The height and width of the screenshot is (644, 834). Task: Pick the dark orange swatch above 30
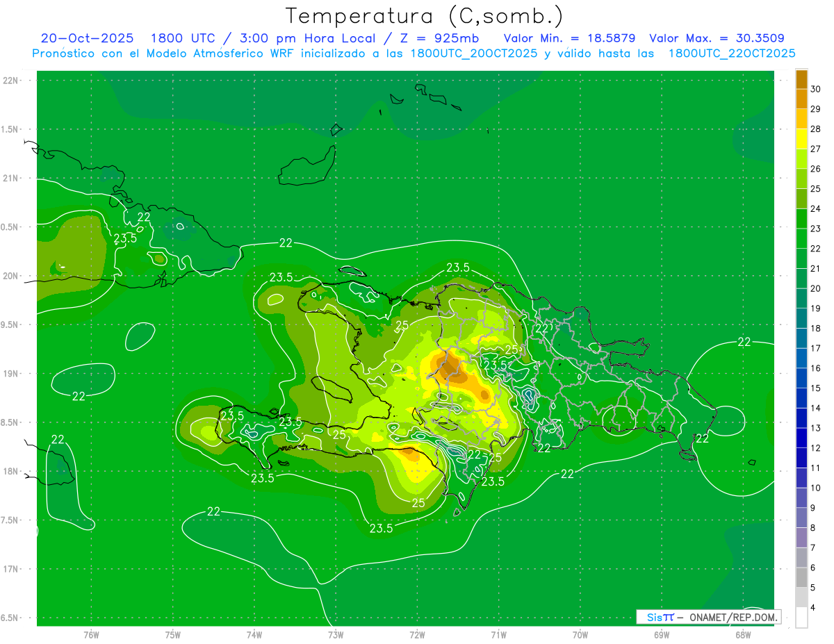801,79
